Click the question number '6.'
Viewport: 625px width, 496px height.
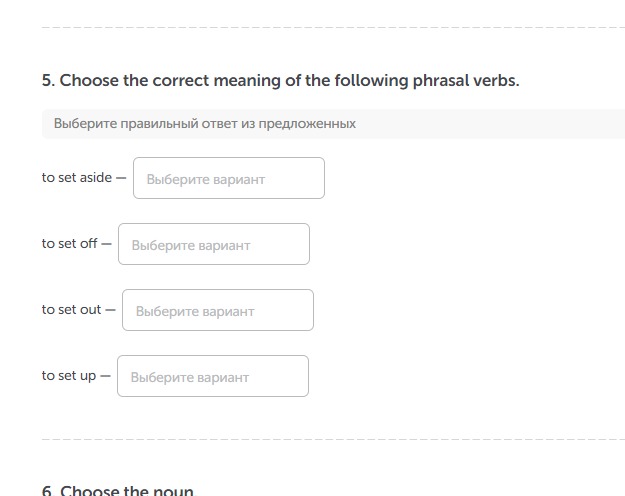pyautogui.click(x=48, y=490)
